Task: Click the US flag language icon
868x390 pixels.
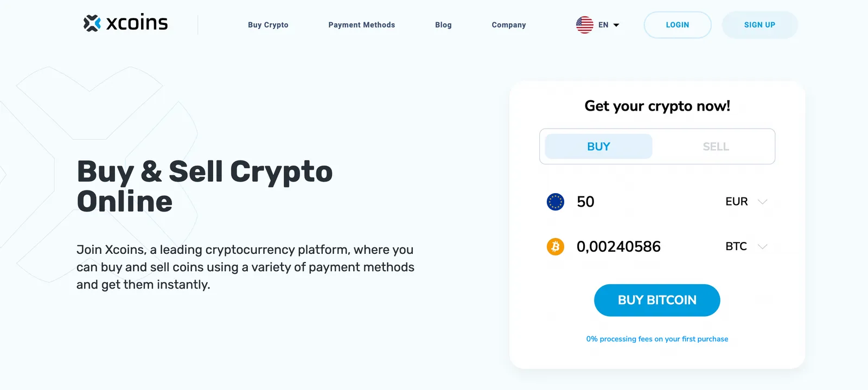Action: 584,25
